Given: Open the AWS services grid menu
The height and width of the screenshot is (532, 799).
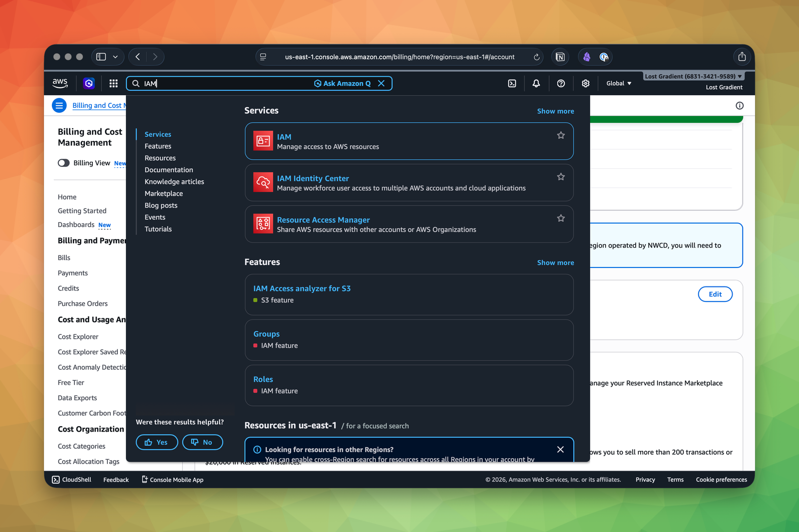Looking at the screenshot, I should tap(113, 83).
